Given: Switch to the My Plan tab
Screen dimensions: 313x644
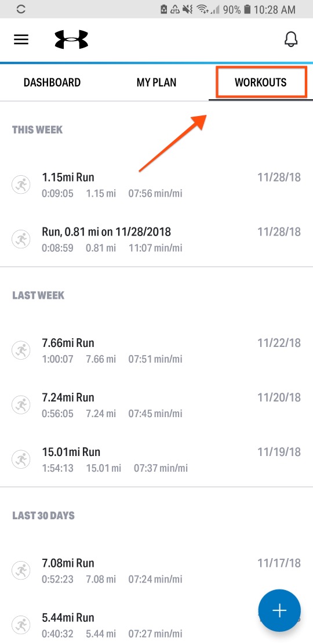Looking at the screenshot, I should tap(156, 82).
